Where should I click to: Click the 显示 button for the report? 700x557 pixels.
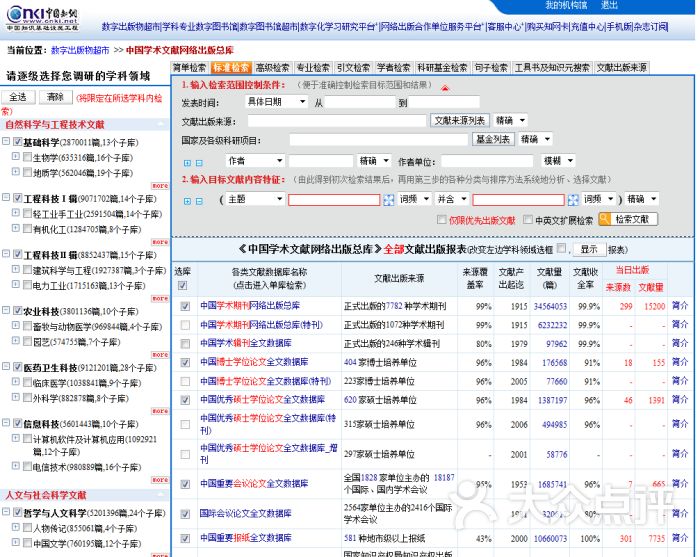pyautogui.click(x=588, y=249)
